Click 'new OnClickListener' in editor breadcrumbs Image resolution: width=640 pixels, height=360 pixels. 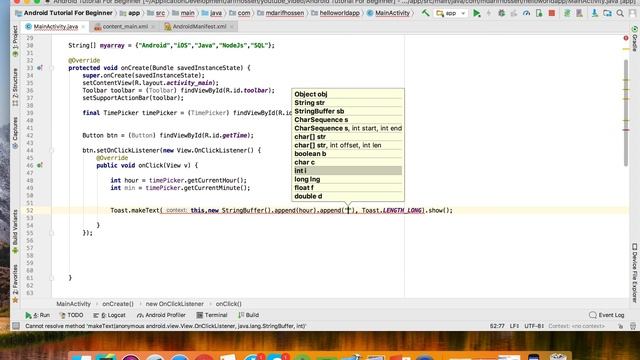174,304
